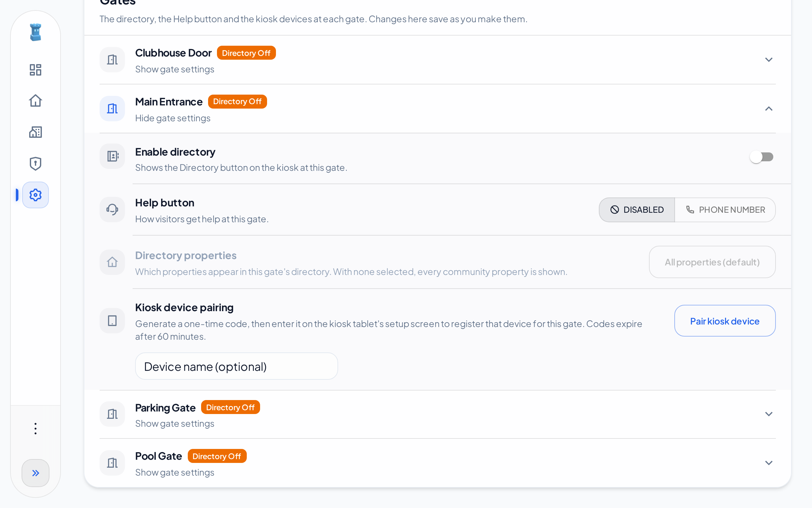The height and width of the screenshot is (508, 812).
Task: Click the Main Entrance title
Action: [169, 102]
